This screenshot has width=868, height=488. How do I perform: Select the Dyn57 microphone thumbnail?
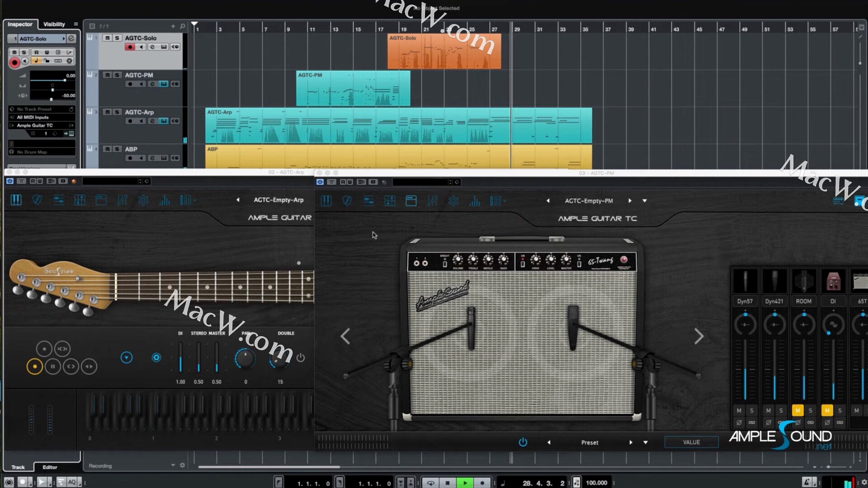tap(745, 281)
